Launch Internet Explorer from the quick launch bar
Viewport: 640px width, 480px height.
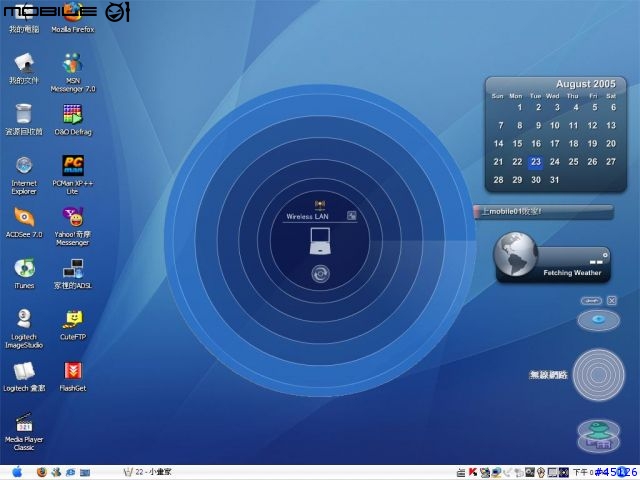[x=70, y=472]
